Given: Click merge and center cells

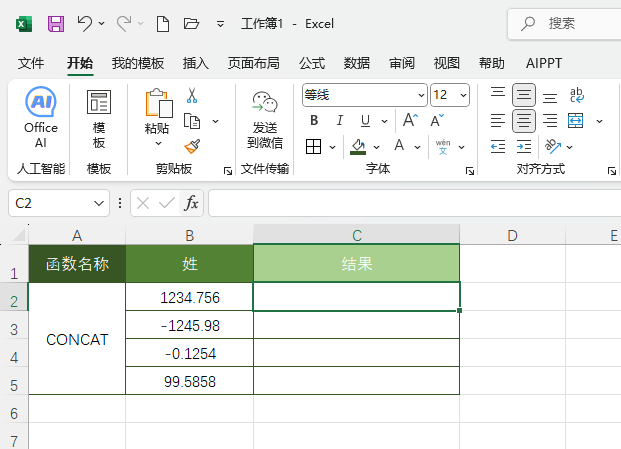Looking at the screenshot, I should point(575,121).
